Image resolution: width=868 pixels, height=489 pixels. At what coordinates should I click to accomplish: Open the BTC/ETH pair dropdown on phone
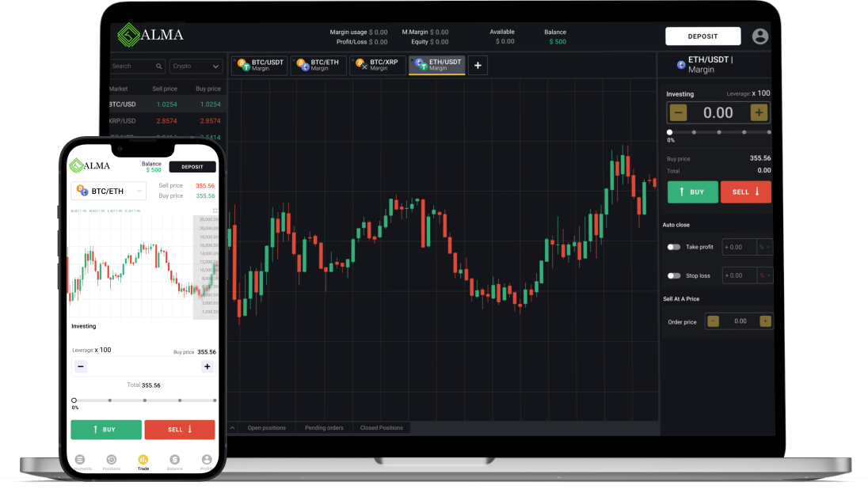pyautogui.click(x=108, y=191)
